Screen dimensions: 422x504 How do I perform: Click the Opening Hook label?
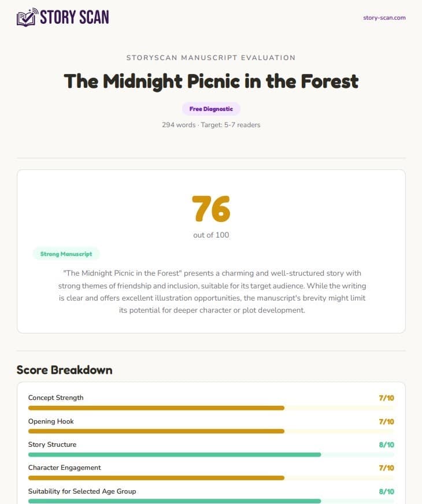tap(51, 421)
